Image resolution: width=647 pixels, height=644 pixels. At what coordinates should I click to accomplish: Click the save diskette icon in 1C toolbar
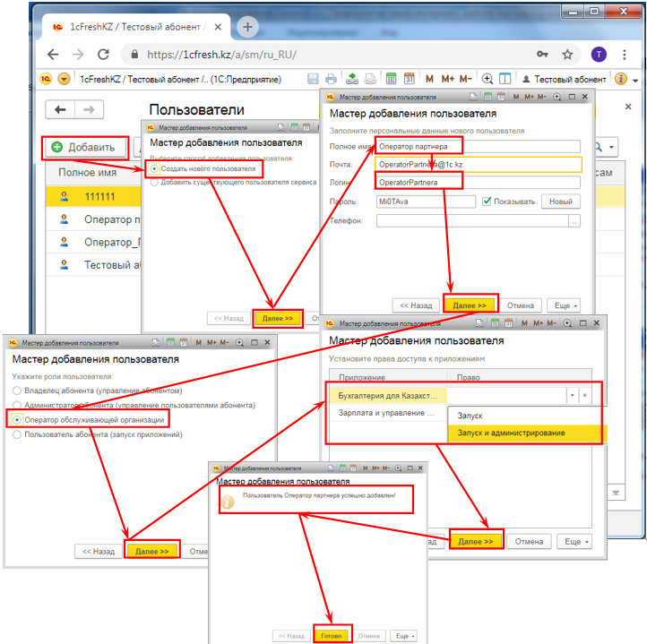(313, 79)
